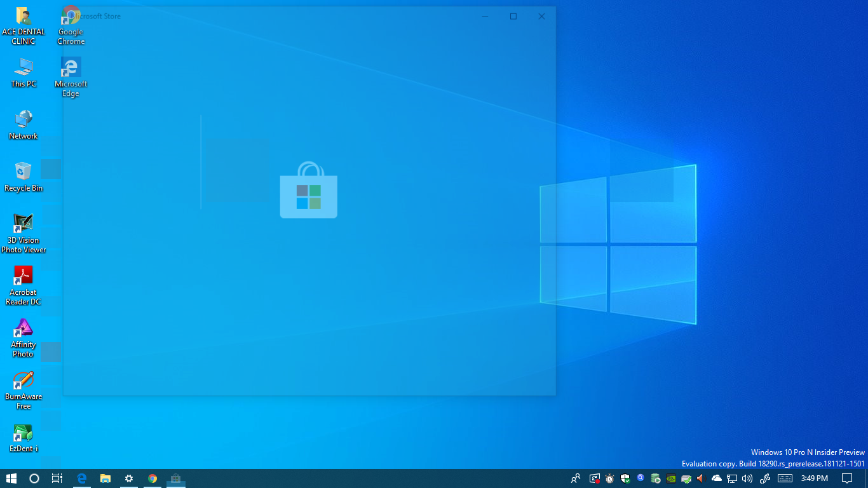868x488 pixels.
Task: Open File Explorer from the taskbar
Action: click(x=105, y=478)
